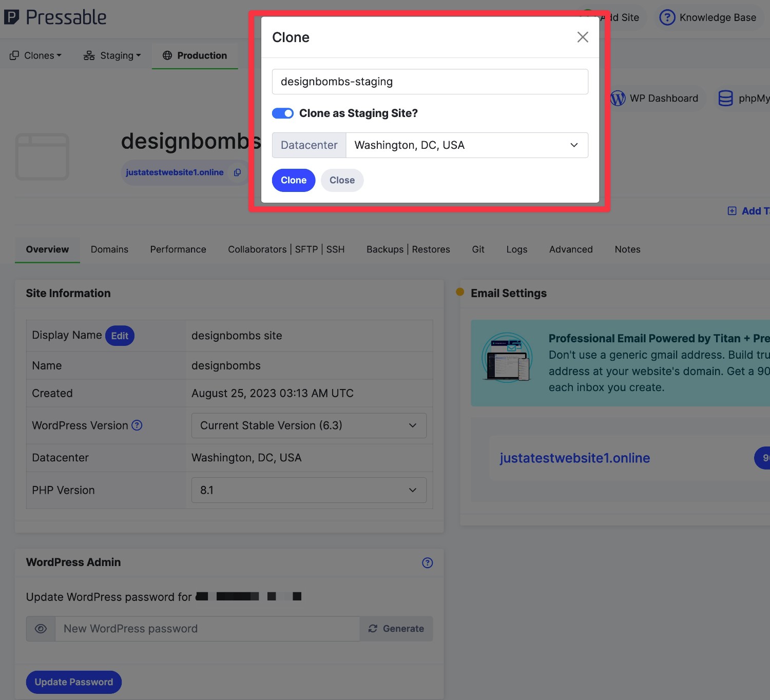This screenshot has height=700, width=770.
Task: Show password with the eye icon
Action: click(41, 629)
